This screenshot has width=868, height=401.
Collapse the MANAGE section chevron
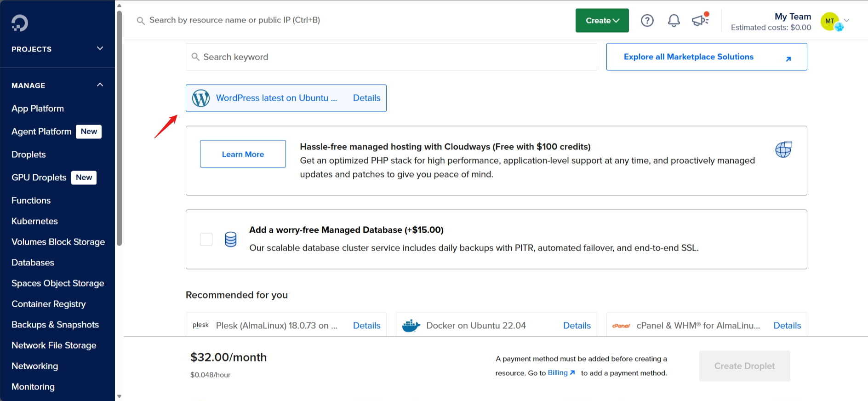[100, 85]
